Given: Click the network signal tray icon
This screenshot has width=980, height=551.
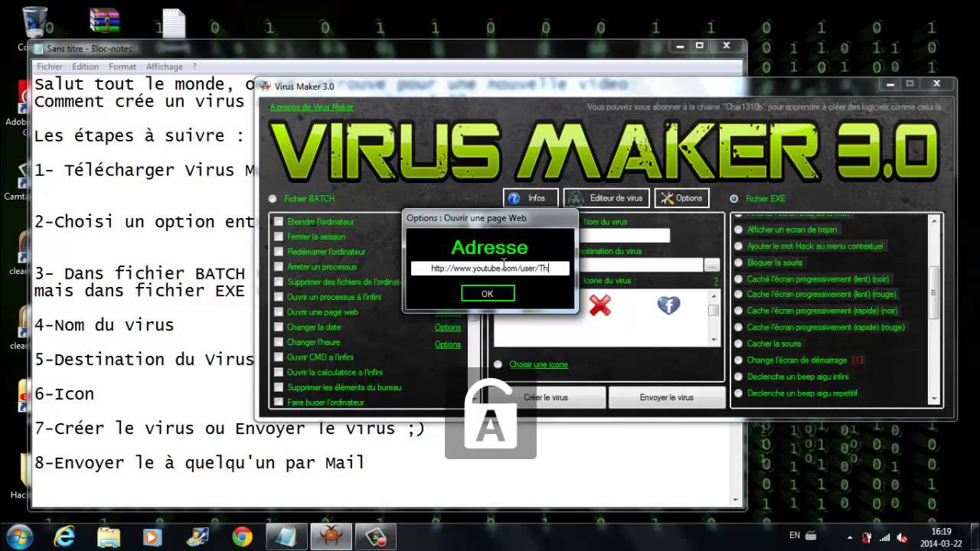Looking at the screenshot, I should [x=885, y=536].
